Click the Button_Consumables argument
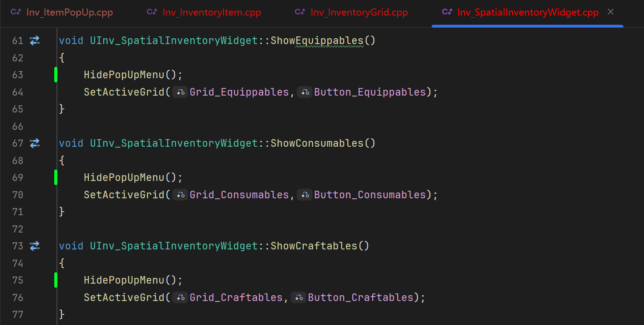The width and height of the screenshot is (644, 325). 370,195
